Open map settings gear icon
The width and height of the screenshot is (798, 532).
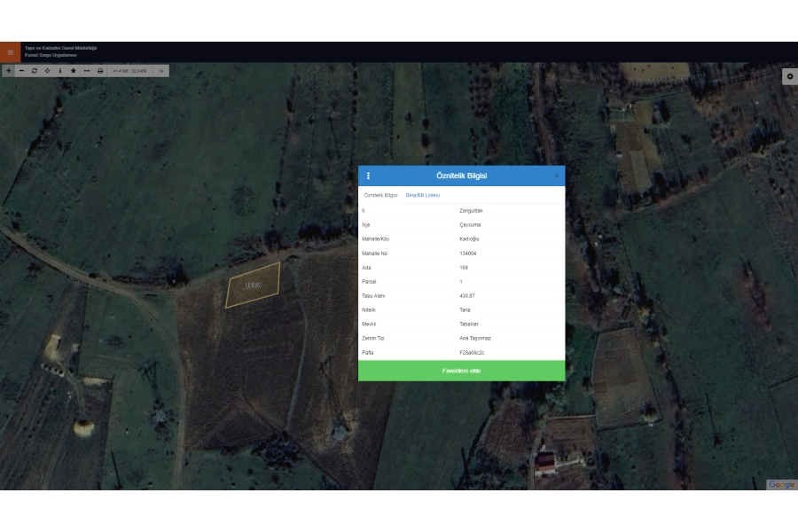[789, 77]
